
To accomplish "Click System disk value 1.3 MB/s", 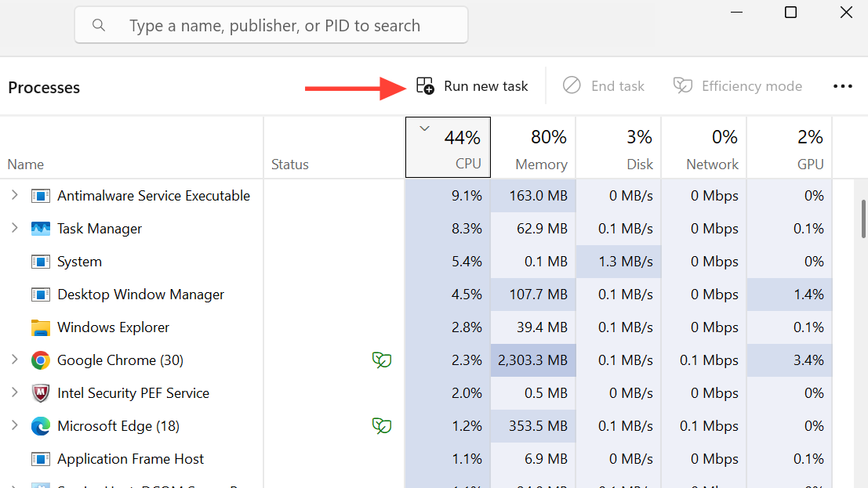I will pyautogui.click(x=626, y=262).
